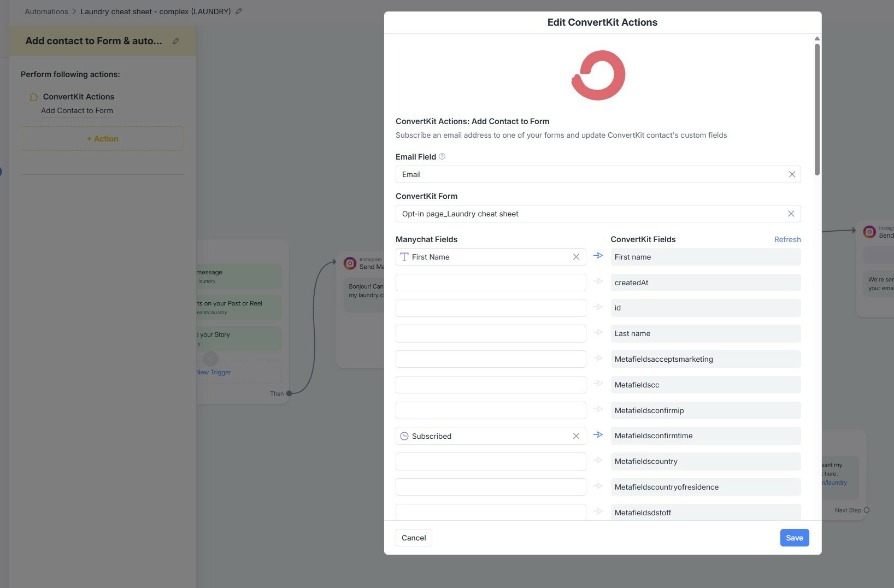Click the Metafieldsdstoff ConvertKit field
This screenshot has height=588, width=894.
point(705,512)
